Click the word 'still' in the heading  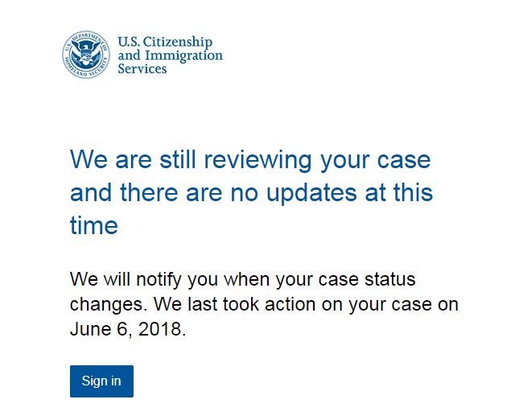[178, 159]
